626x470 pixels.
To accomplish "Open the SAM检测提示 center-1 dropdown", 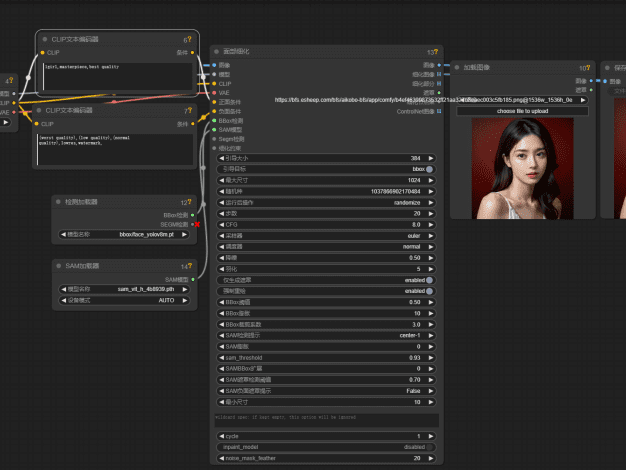I will (x=326, y=335).
